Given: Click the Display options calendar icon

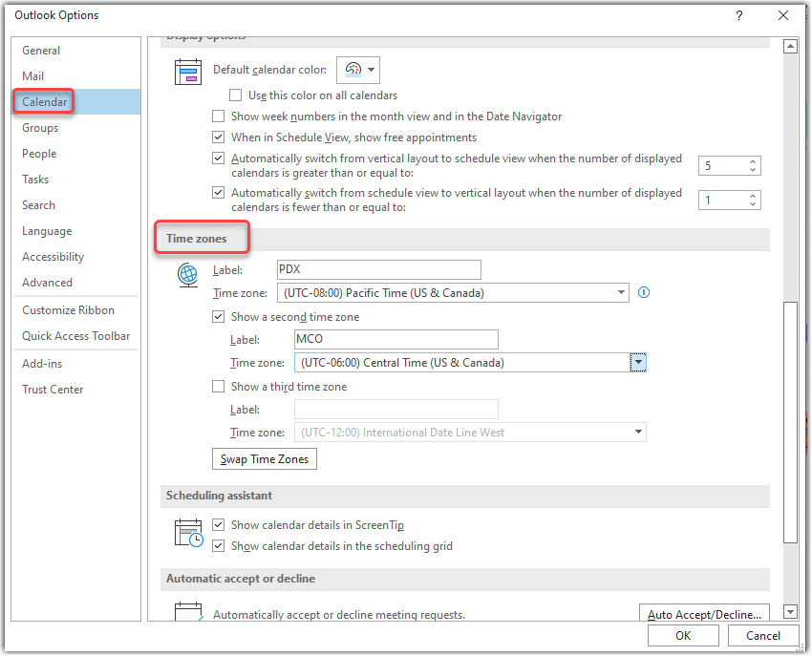Looking at the screenshot, I should 187,73.
